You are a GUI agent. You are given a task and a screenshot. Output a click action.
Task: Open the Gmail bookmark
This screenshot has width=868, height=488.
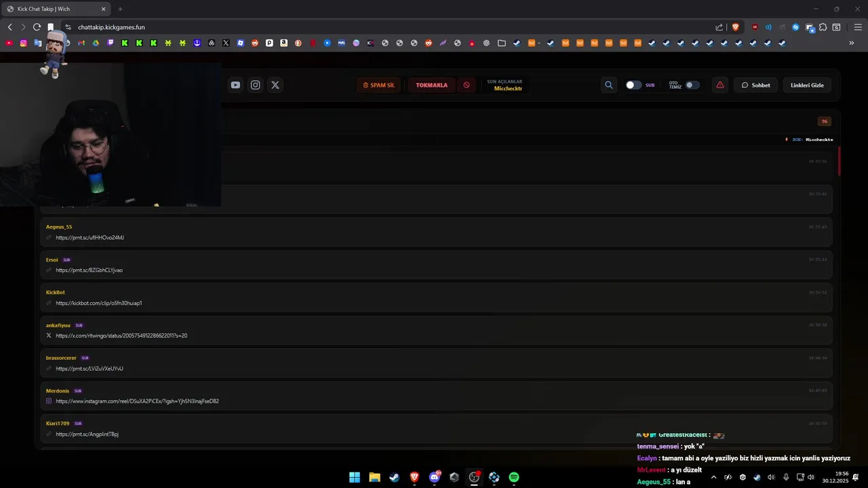coord(81,43)
